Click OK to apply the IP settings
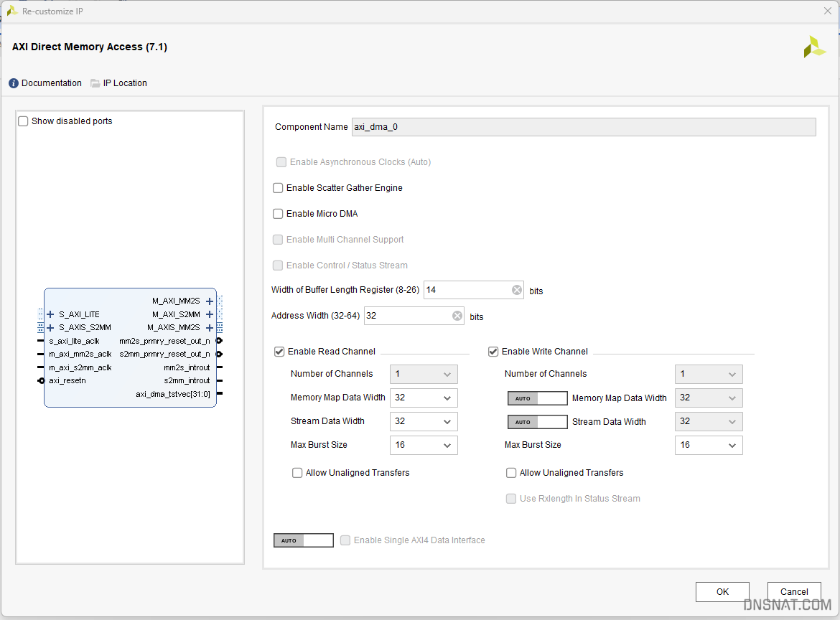Viewport: 840px width, 620px height. pyautogui.click(x=722, y=591)
